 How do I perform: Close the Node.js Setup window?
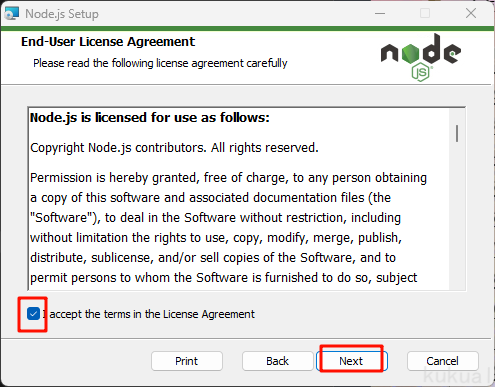click(x=471, y=14)
